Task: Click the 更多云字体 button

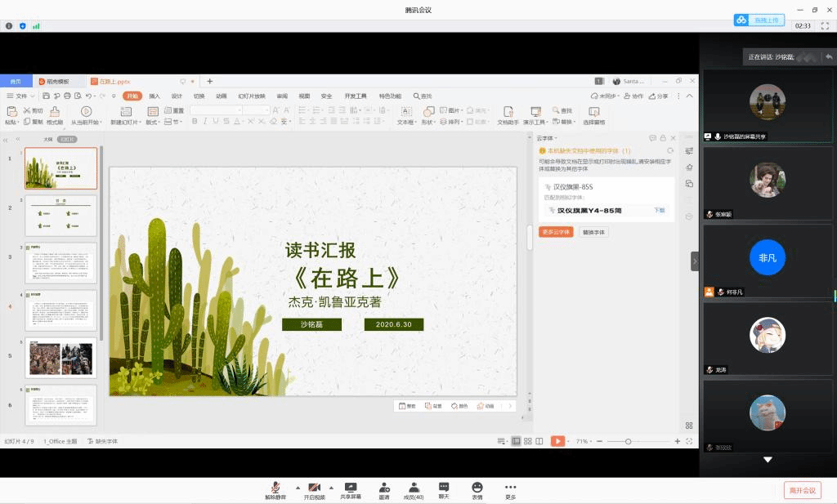Action: 556,232
